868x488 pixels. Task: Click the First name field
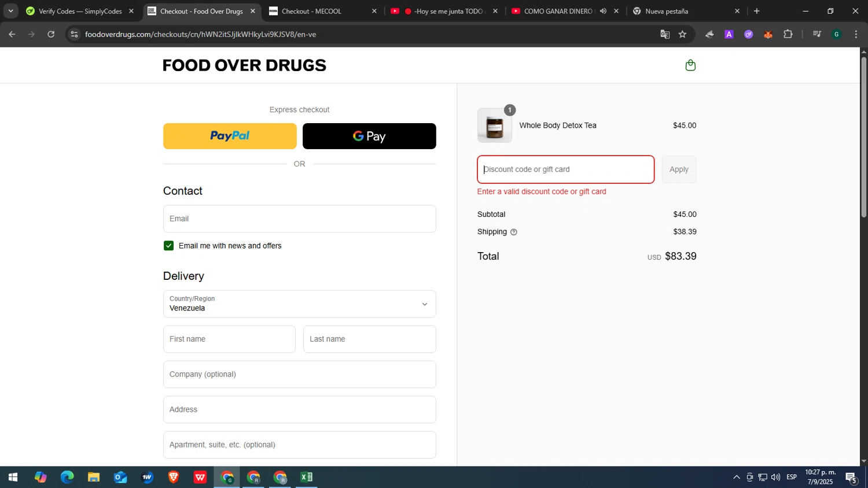(229, 339)
